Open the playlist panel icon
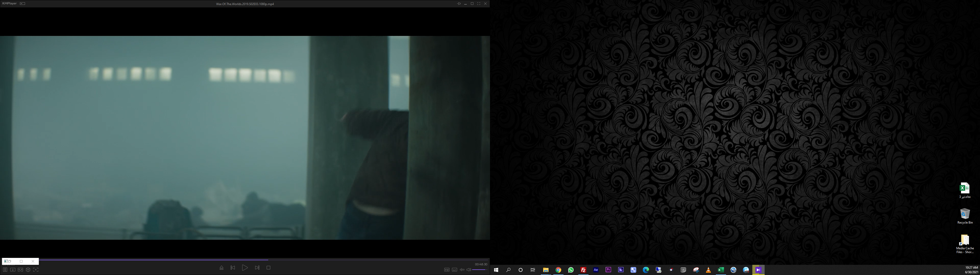Screen dimensions: 980x275 (5, 270)
